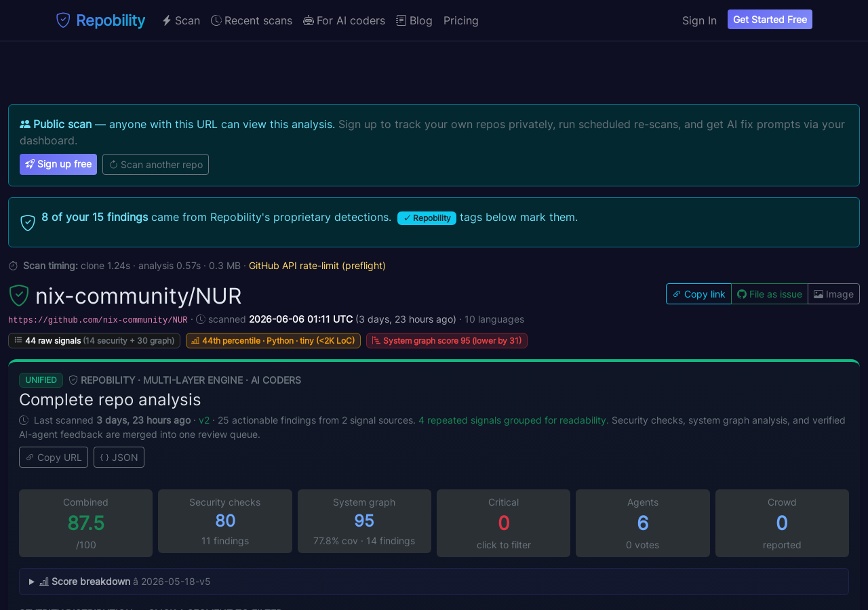Click the System graph 95 card
Viewport: 868px width, 610px height.
click(364, 521)
